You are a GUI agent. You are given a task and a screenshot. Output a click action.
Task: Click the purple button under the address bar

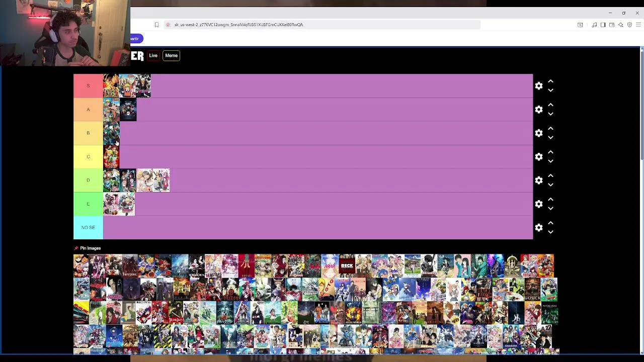pyautogui.click(x=136, y=39)
